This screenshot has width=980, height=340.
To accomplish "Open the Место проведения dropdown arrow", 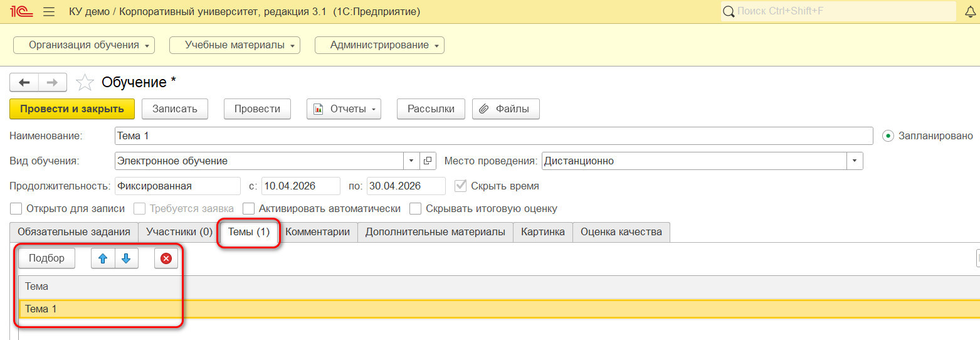I will click(x=855, y=161).
